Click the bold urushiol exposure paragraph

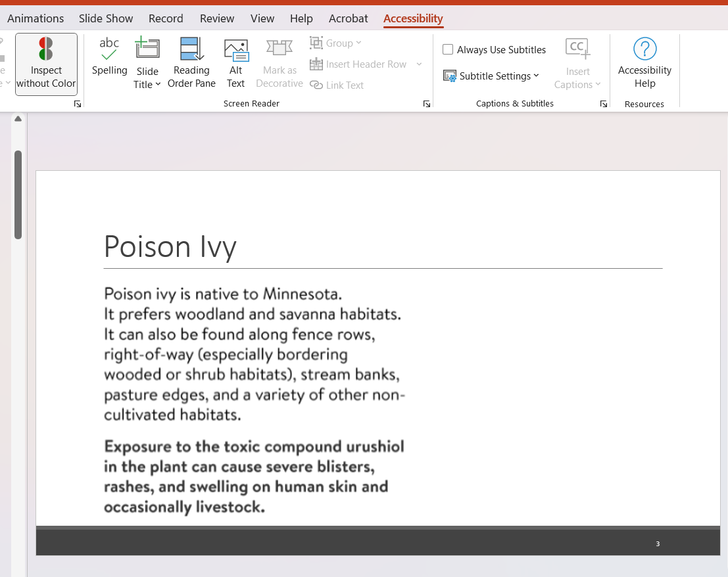pos(255,477)
